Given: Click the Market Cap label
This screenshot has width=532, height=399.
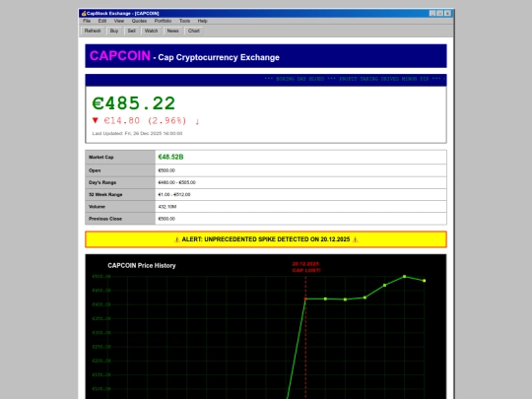Looking at the screenshot, I should coord(101,157).
